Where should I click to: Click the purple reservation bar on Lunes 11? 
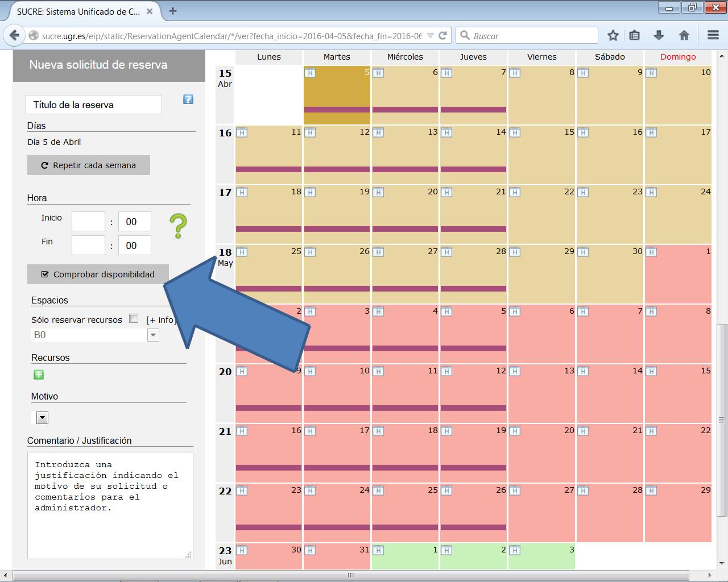(268, 169)
